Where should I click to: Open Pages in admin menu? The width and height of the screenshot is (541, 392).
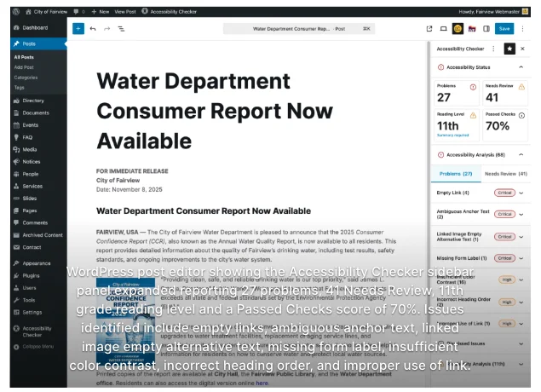click(x=38, y=210)
